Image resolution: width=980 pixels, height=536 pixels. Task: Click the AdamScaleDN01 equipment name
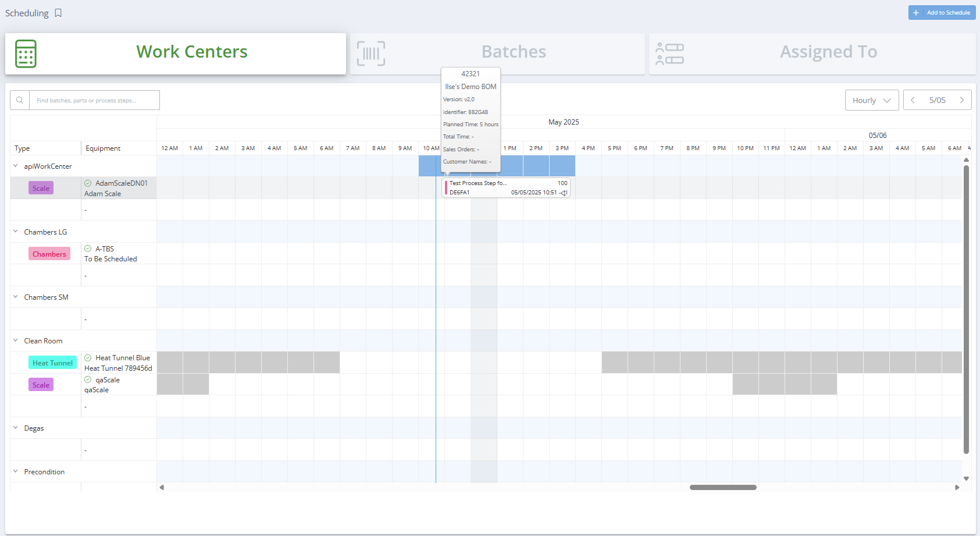122,183
